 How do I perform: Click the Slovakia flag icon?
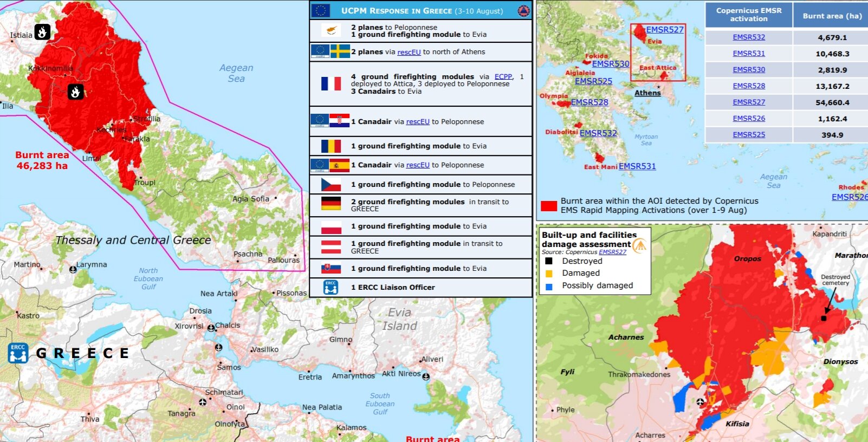click(331, 268)
